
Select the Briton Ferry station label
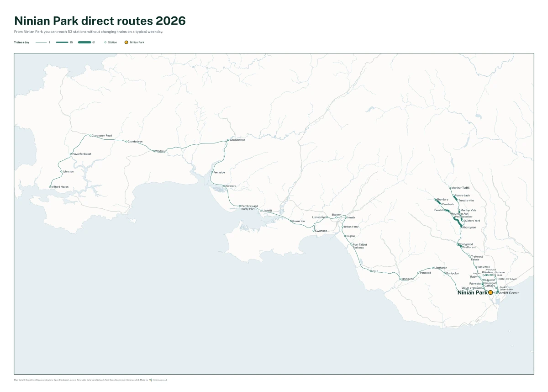(x=351, y=227)
